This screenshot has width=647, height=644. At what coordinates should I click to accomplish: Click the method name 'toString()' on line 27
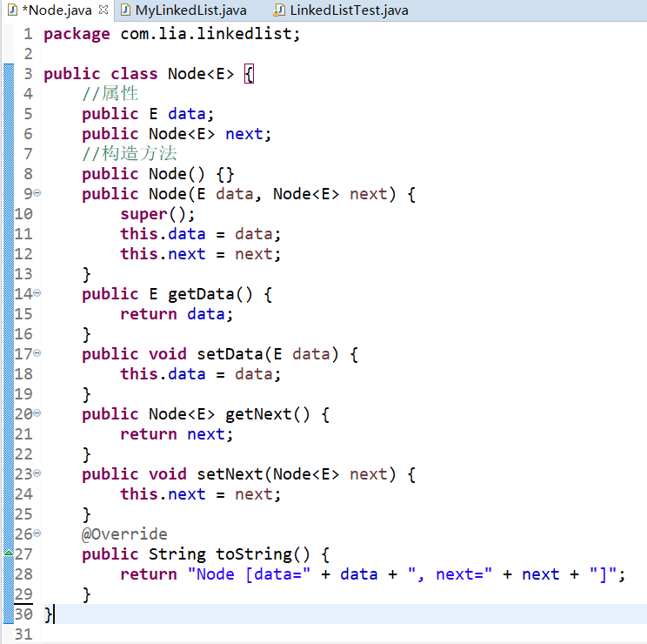[263, 554]
